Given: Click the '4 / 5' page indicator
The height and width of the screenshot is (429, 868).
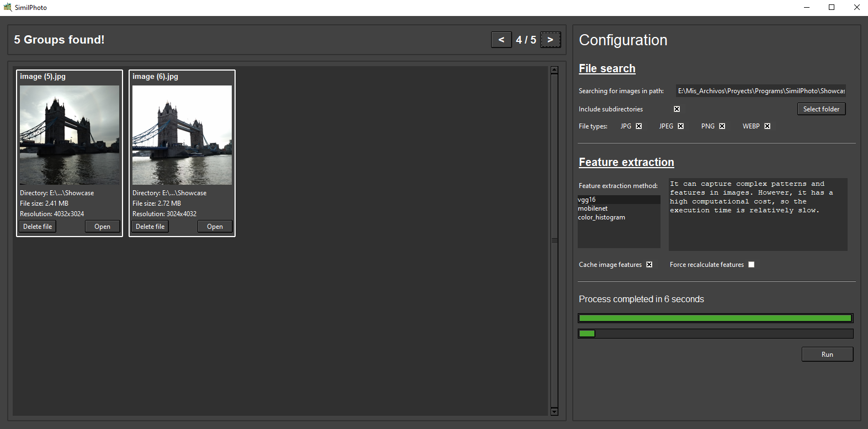Looking at the screenshot, I should 526,40.
